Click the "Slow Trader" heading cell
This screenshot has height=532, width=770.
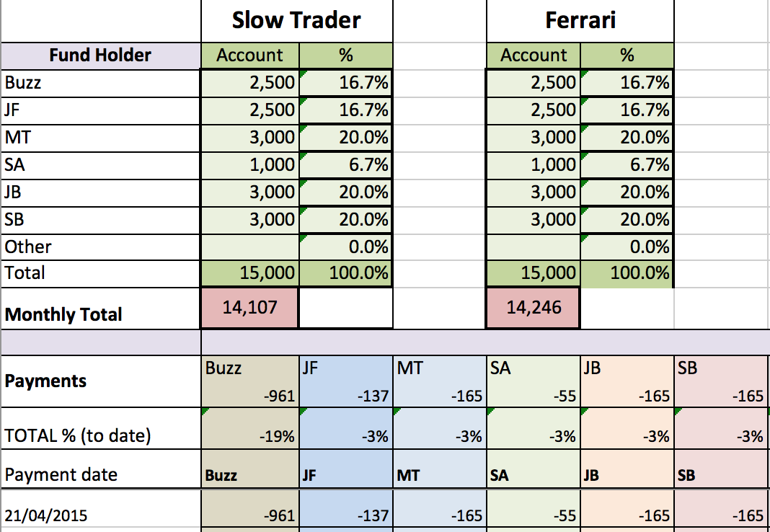point(296,20)
